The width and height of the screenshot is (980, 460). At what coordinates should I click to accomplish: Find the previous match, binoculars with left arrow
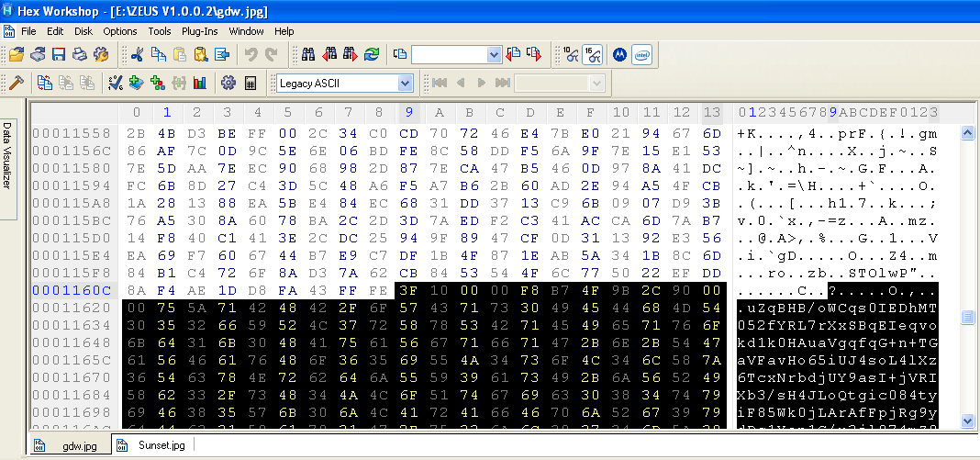pyautogui.click(x=329, y=55)
